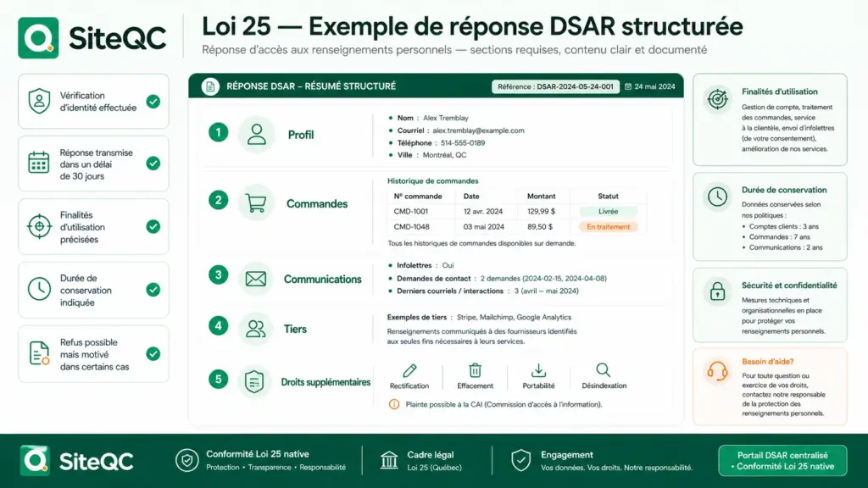The image size is (868, 488).
Task: Click the Tiers section heading
Action: point(295,330)
